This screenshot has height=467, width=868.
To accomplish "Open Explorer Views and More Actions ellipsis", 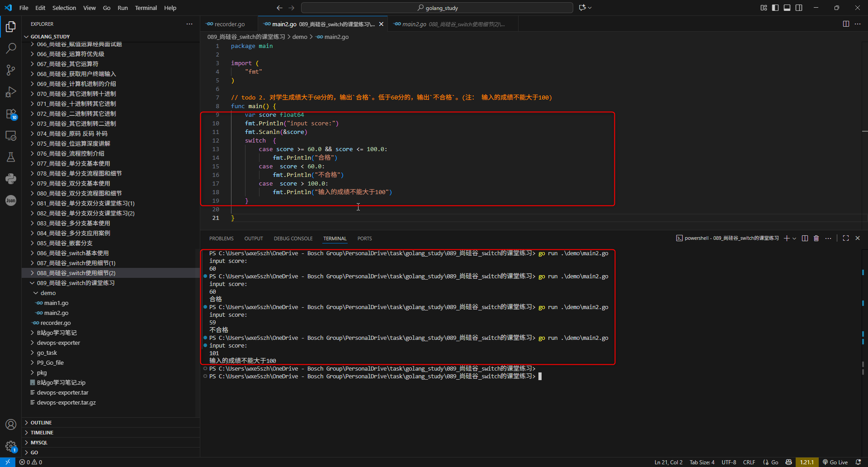I will (x=189, y=24).
